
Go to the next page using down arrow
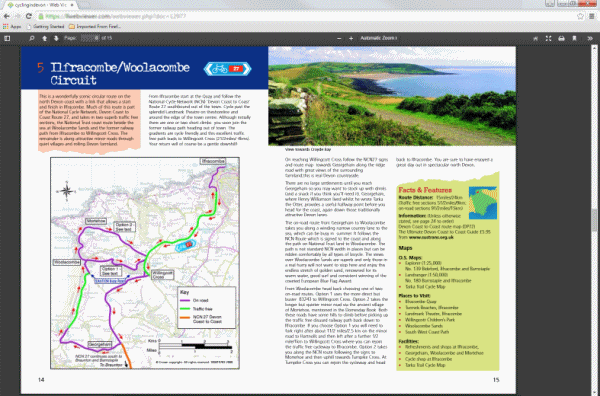click(x=56, y=38)
